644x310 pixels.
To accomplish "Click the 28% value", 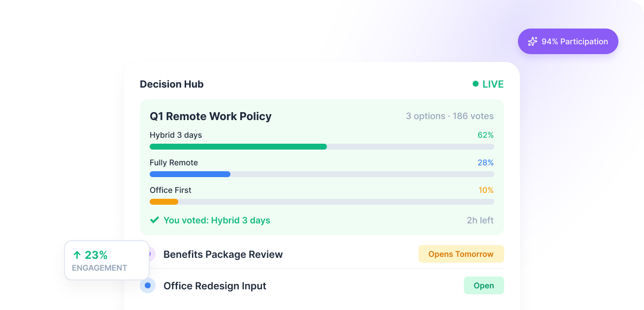I will click(x=485, y=162).
